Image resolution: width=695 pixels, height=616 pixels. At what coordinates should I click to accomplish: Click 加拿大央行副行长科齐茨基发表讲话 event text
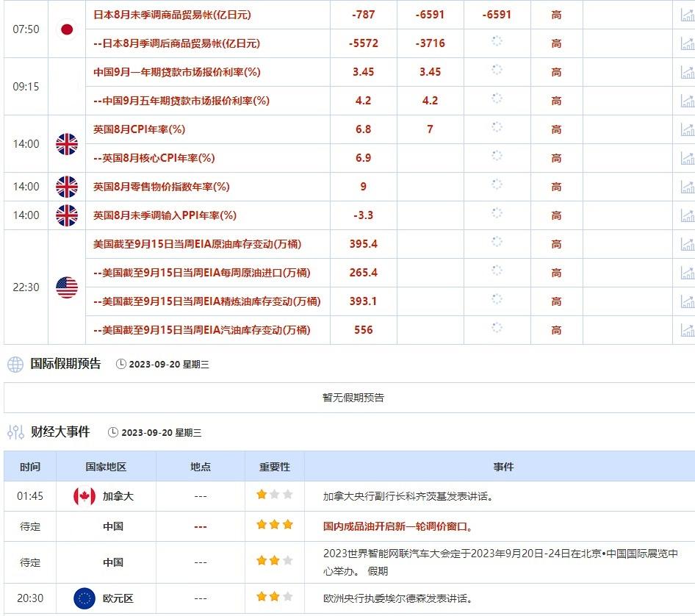[x=408, y=496]
